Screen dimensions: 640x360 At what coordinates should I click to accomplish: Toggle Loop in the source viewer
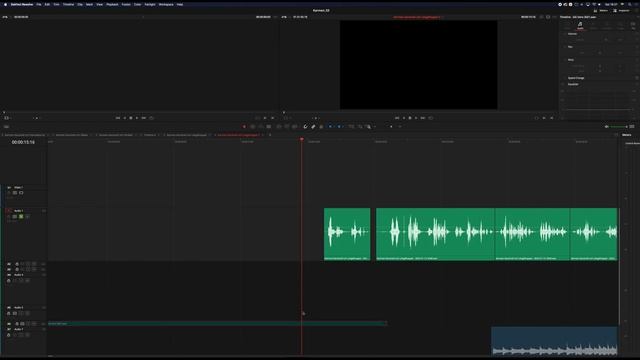click(151, 118)
